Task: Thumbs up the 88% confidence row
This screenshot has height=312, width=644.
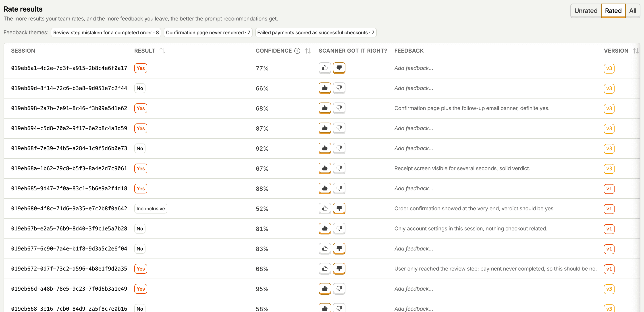Action: (325, 189)
